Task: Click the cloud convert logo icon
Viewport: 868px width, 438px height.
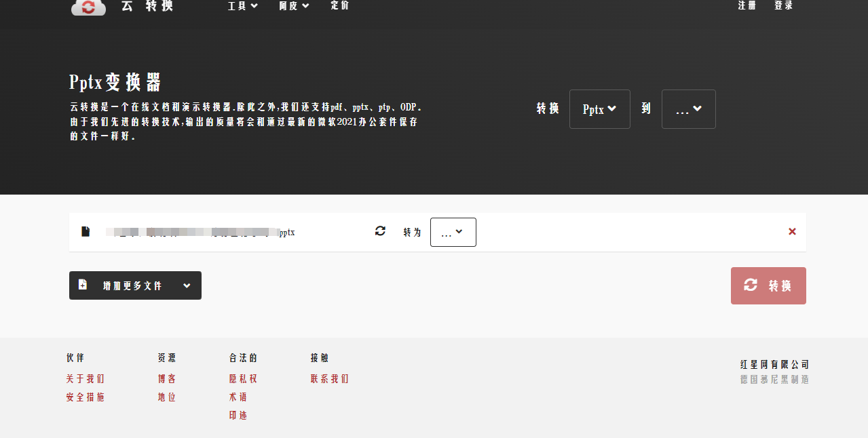Action: 88,7
